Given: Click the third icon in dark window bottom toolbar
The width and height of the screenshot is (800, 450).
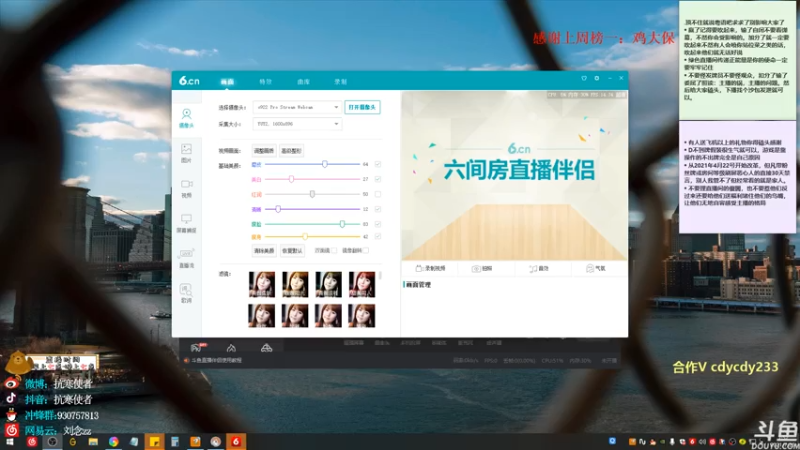Looking at the screenshot, I should pyautogui.click(x=266, y=348).
